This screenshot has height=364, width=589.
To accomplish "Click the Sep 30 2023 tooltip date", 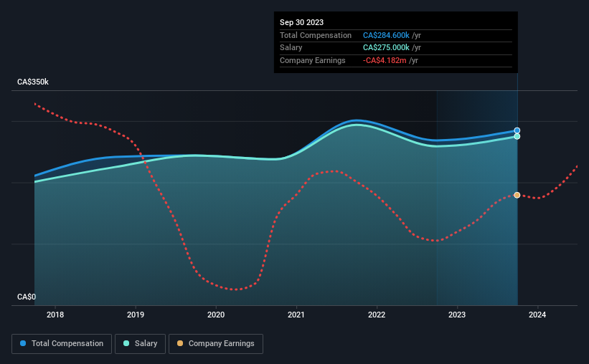I will pos(301,22).
